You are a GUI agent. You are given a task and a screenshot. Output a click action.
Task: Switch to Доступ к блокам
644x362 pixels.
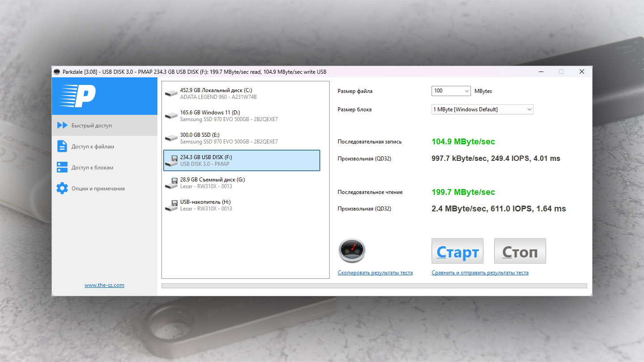point(105,168)
